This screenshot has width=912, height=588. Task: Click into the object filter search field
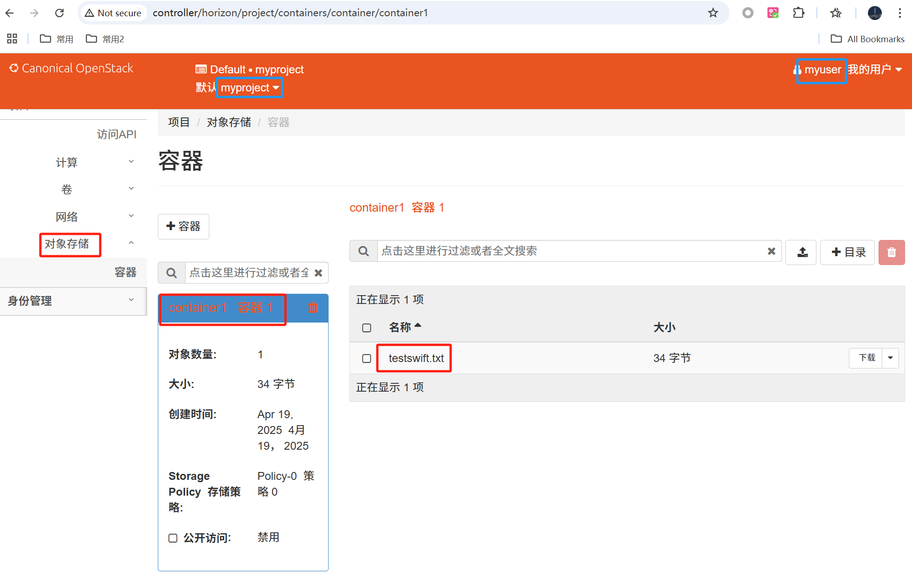click(x=571, y=251)
